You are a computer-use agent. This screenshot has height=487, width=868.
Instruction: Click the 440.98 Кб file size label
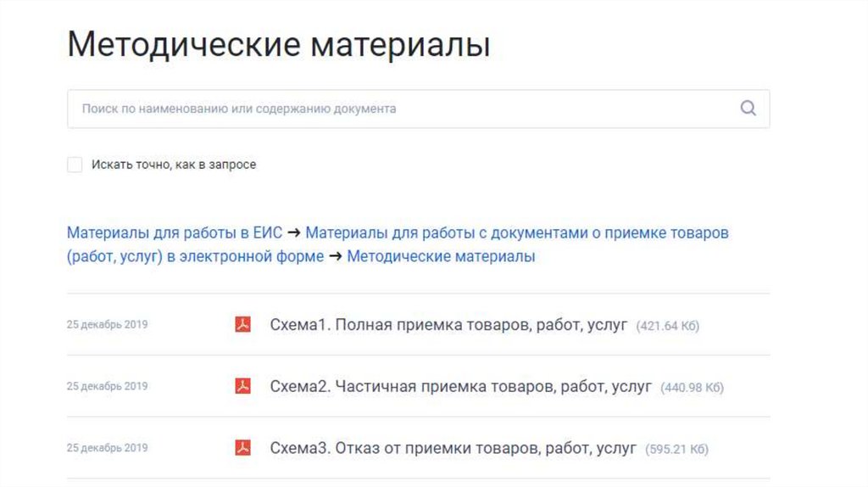click(x=692, y=388)
